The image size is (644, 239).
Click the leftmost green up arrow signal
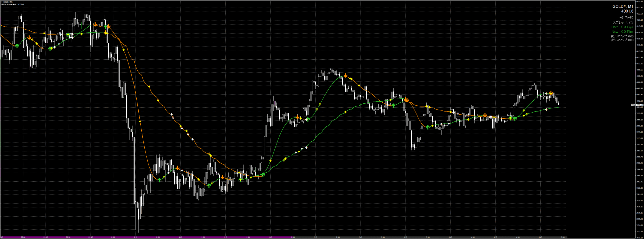17,46
